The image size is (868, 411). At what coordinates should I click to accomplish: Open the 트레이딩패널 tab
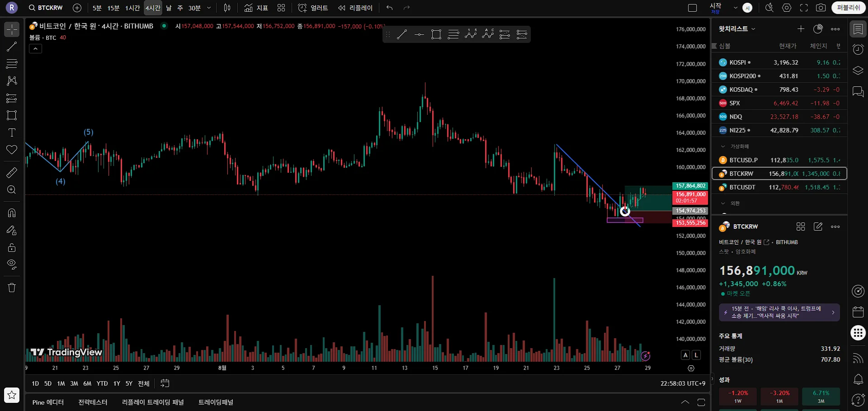coord(216,402)
